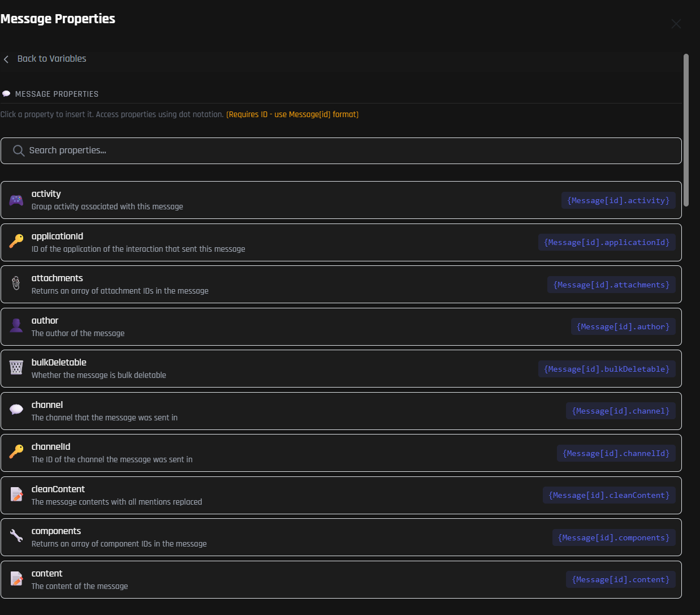Close the Message Properties dialog
This screenshot has height=615, width=700.
pyautogui.click(x=676, y=24)
